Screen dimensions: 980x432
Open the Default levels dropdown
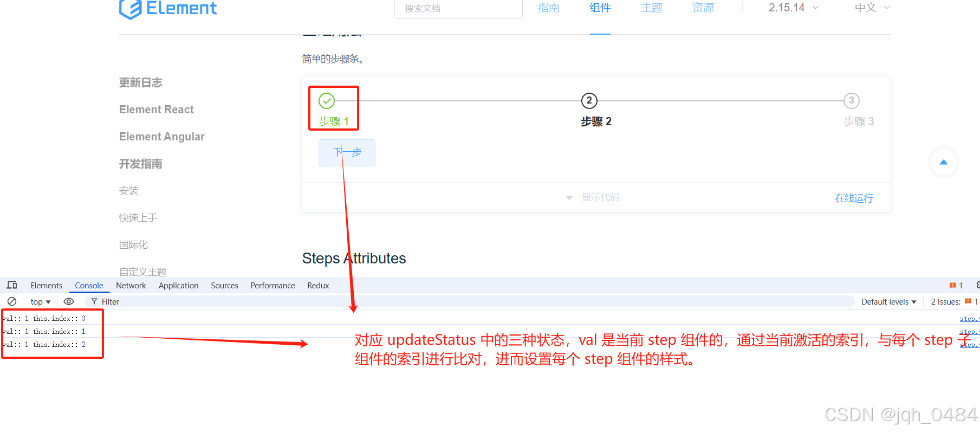click(x=889, y=302)
